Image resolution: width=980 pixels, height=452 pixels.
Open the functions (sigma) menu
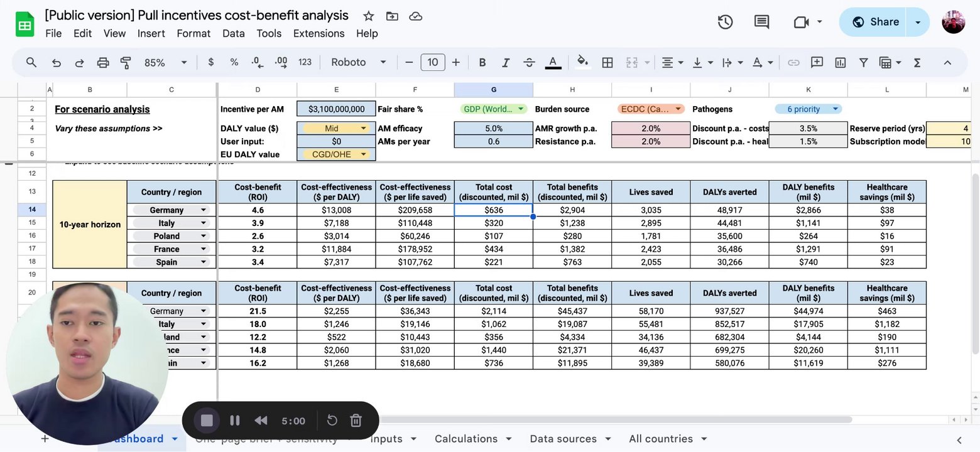click(917, 62)
